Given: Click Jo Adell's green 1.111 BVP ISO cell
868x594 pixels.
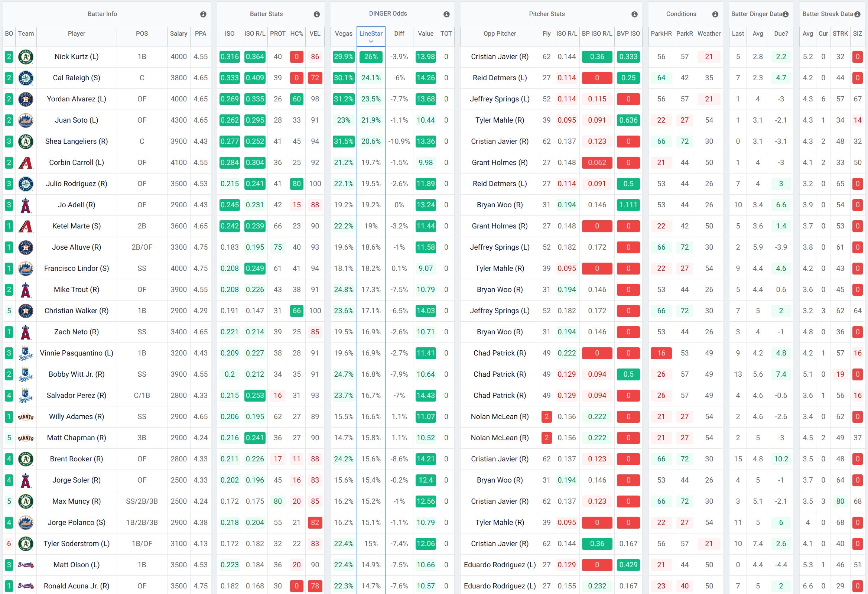Looking at the screenshot, I should tap(628, 205).
